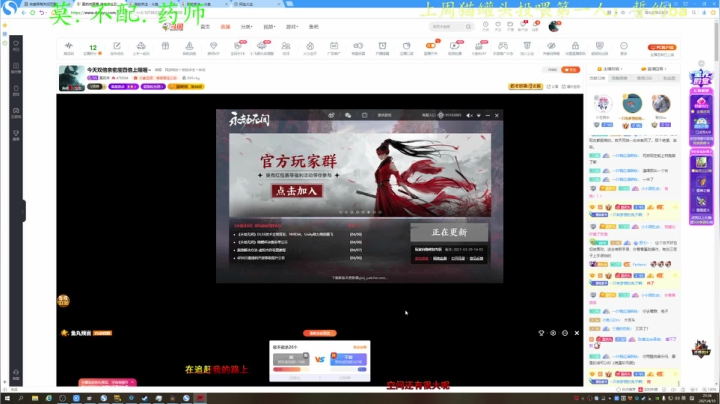Select the blue right prediction option

[x=348, y=359]
